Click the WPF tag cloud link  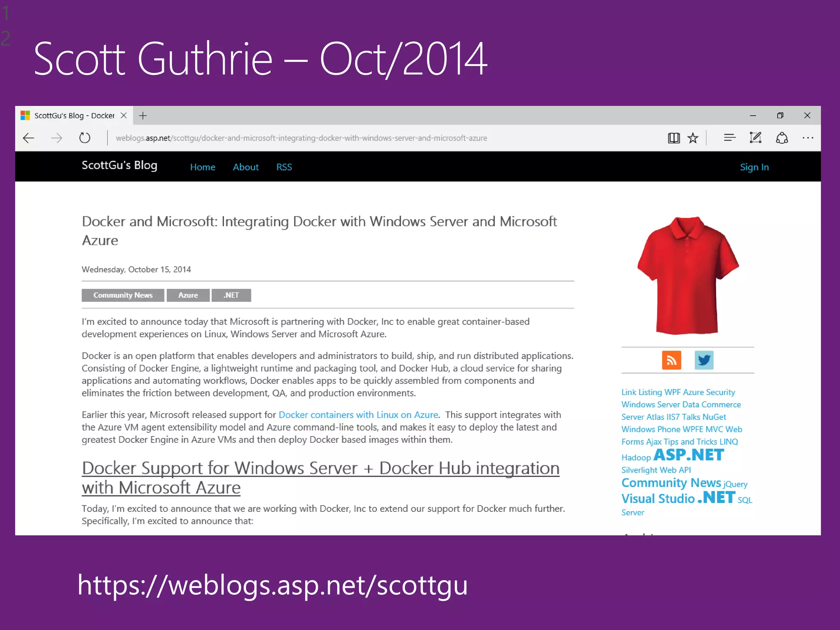(673, 392)
